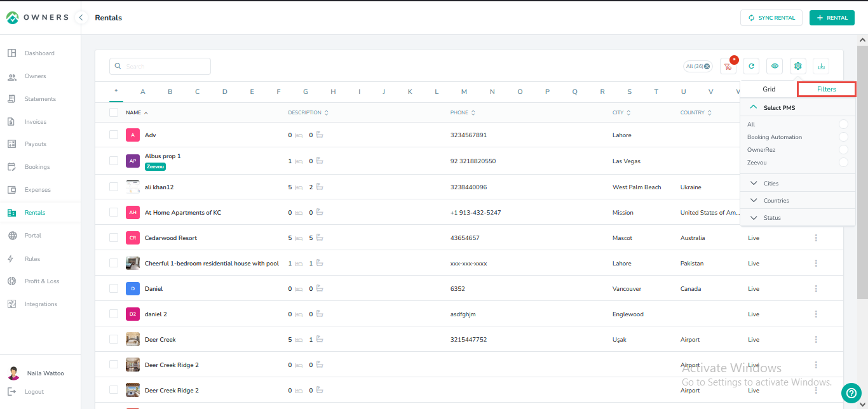Open the help question mark button

coord(851,393)
